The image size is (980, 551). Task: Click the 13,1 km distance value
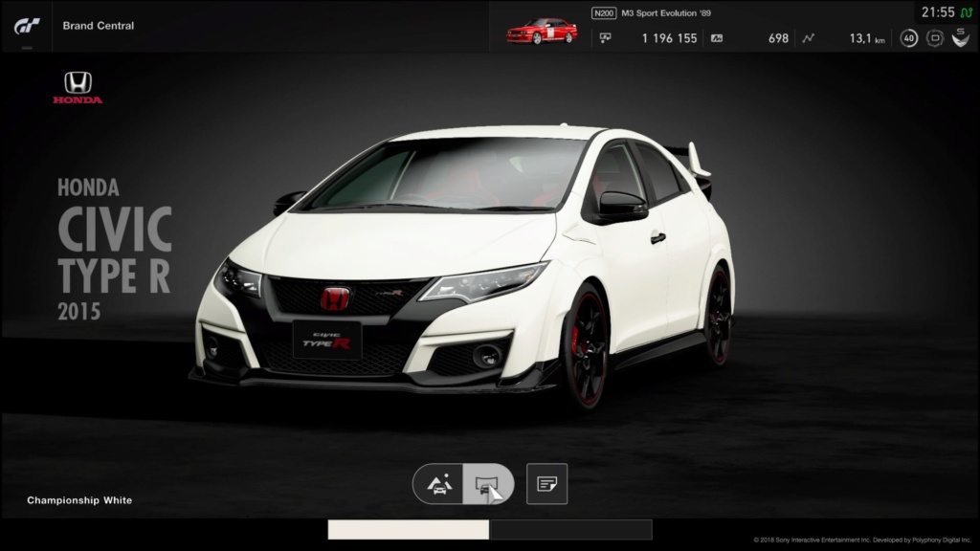[866, 38]
